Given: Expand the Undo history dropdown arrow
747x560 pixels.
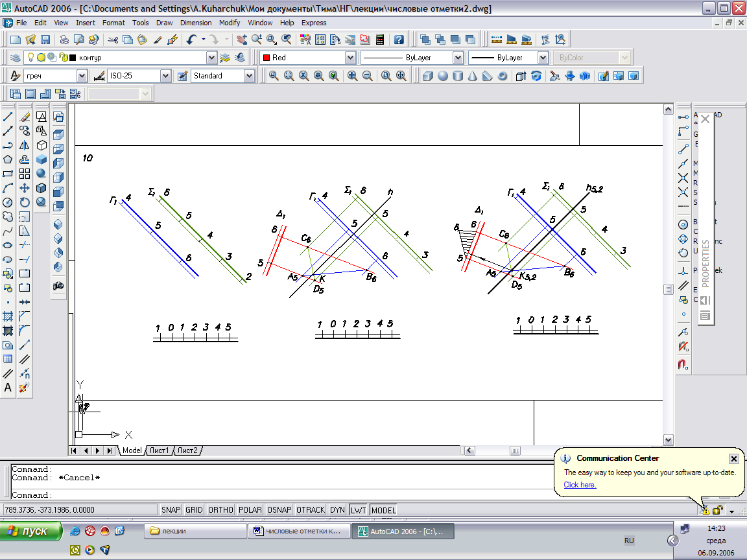Looking at the screenshot, I should pos(204,40).
